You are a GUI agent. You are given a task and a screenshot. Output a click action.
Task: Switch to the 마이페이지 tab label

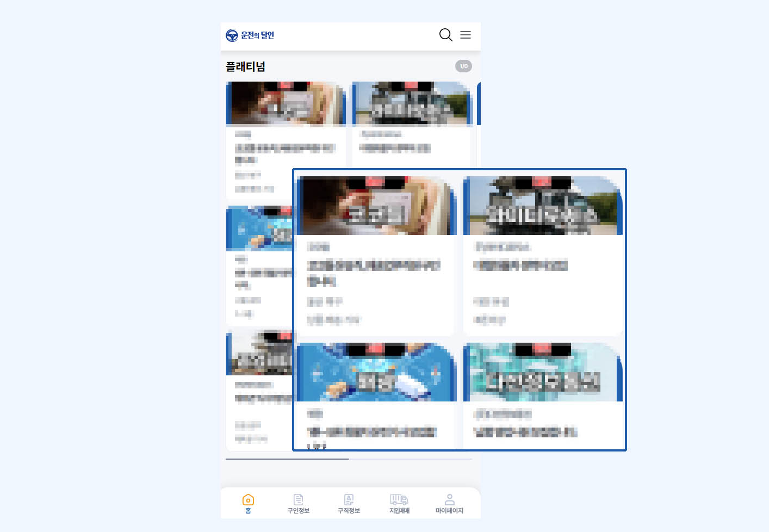click(x=449, y=511)
